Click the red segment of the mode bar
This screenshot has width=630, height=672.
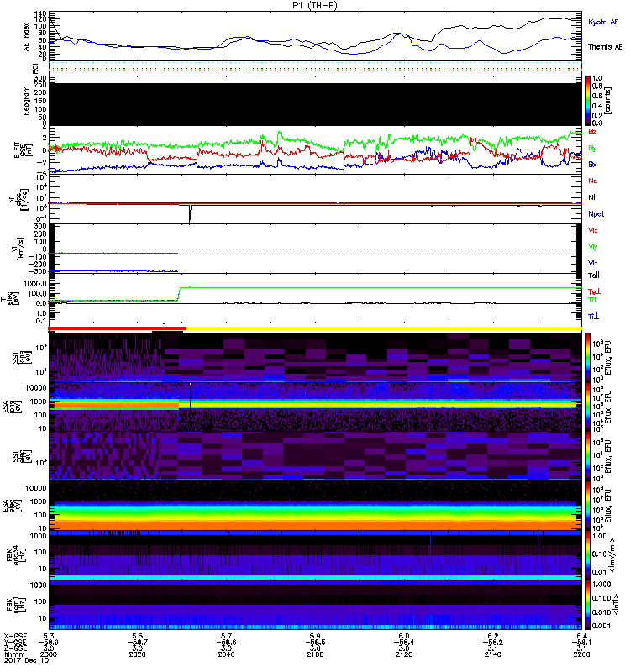116,329
